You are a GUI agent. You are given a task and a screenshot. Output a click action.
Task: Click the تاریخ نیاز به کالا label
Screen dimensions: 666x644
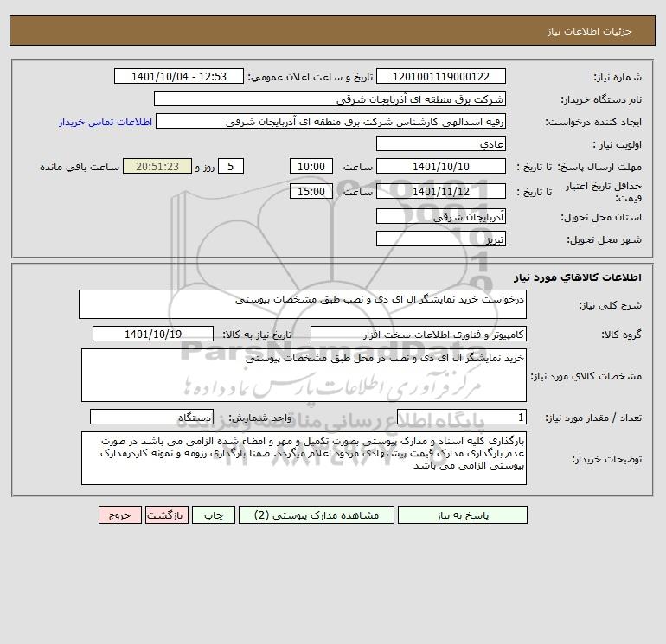257,335
